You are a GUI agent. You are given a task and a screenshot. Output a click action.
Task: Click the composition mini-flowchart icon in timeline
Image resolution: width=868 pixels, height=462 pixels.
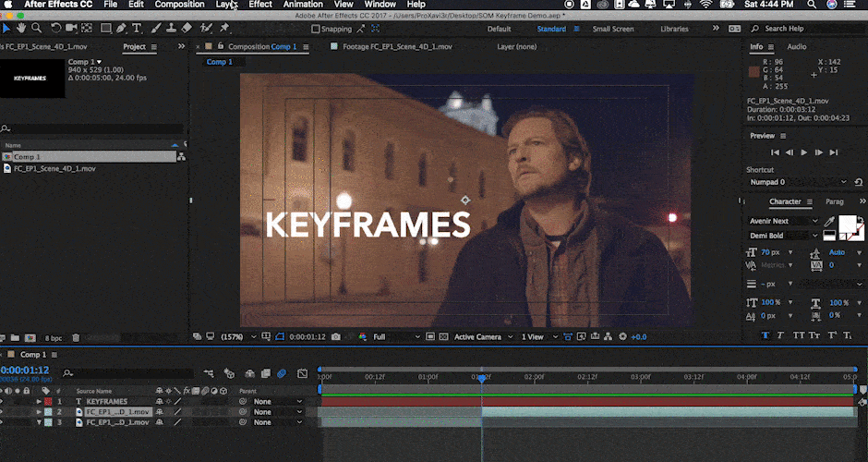(x=208, y=373)
